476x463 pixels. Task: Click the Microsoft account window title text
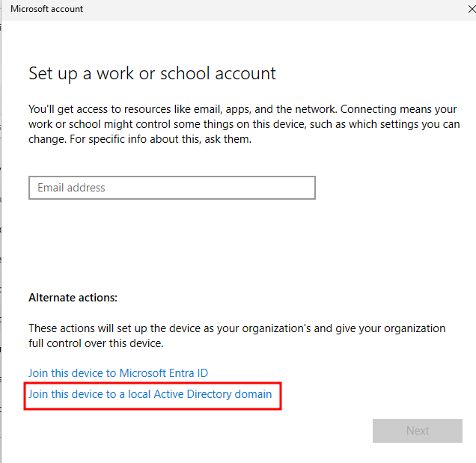[46, 9]
